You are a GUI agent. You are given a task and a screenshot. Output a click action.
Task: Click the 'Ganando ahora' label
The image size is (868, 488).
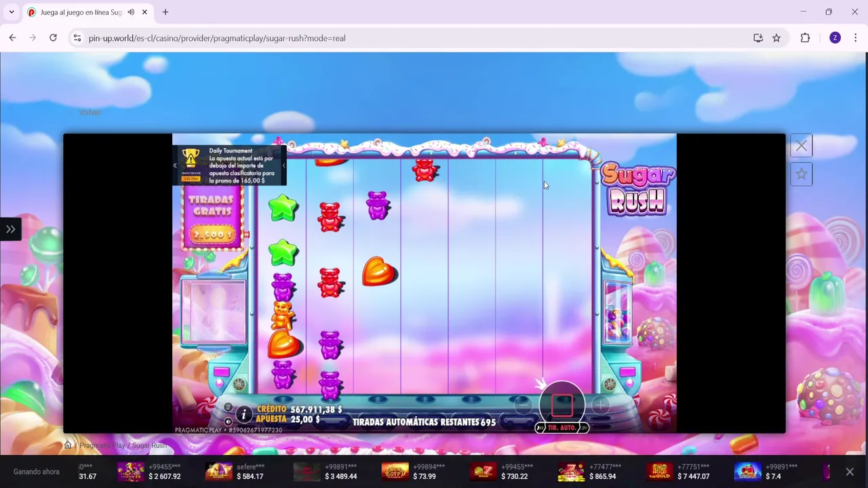(37, 472)
